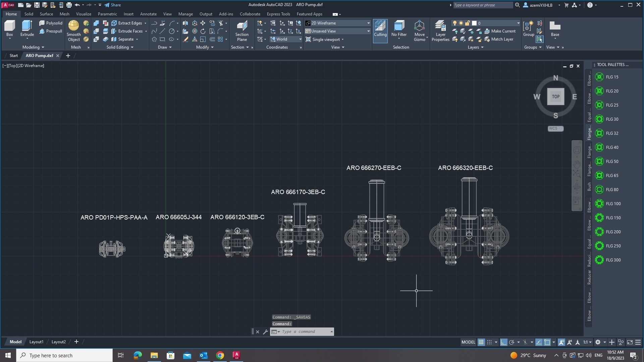Switch to the Annotate ribbon tab
The image size is (644, 362).
pyautogui.click(x=148, y=14)
